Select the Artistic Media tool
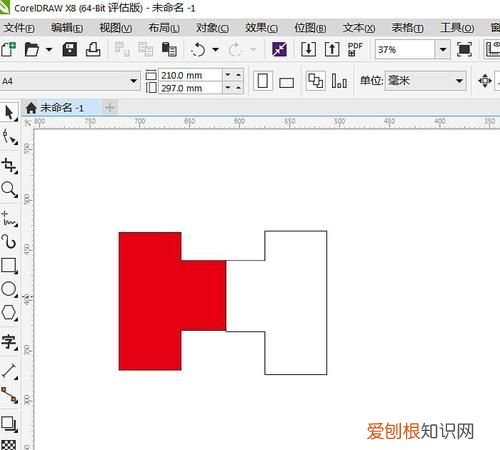 [9, 242]
